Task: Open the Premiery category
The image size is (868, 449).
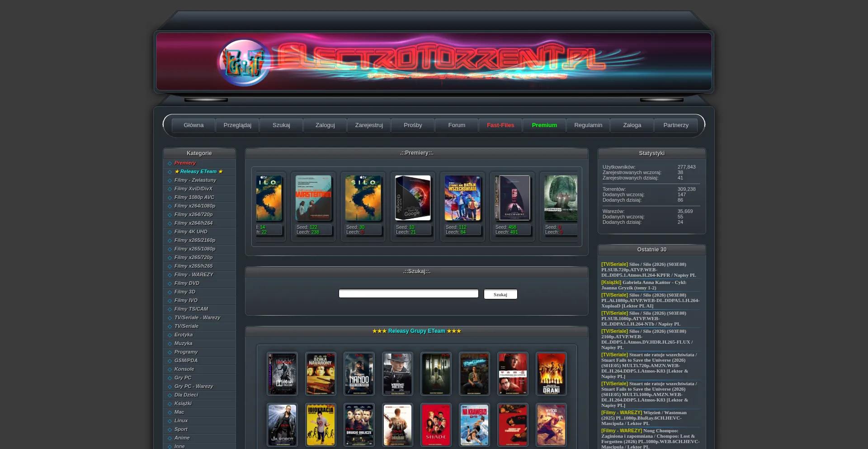Action: [185, 163]
